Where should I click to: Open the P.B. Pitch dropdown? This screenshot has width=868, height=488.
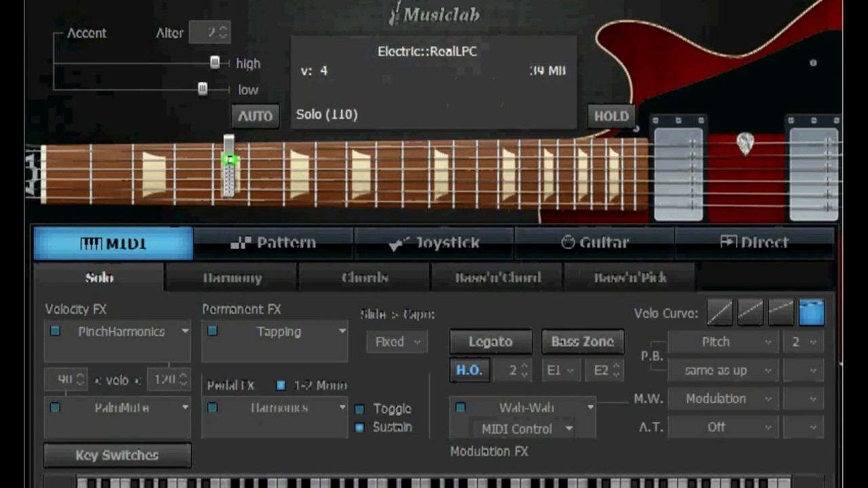pos(724,342)
